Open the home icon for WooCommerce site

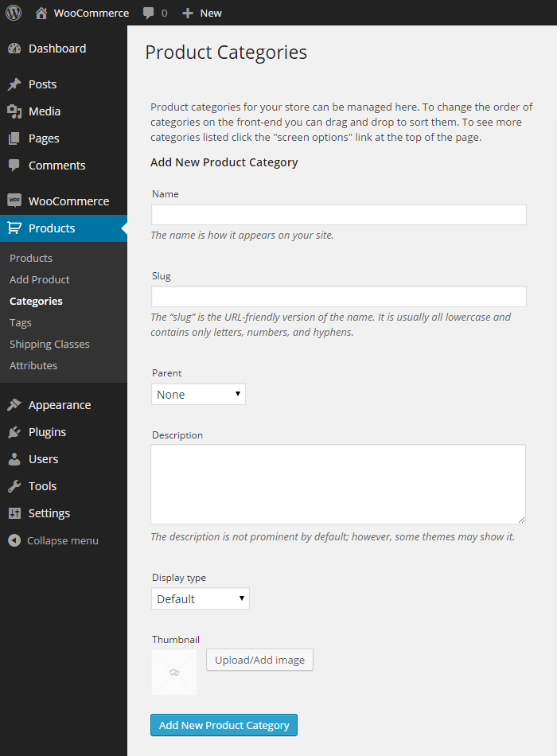click(41, 13)
